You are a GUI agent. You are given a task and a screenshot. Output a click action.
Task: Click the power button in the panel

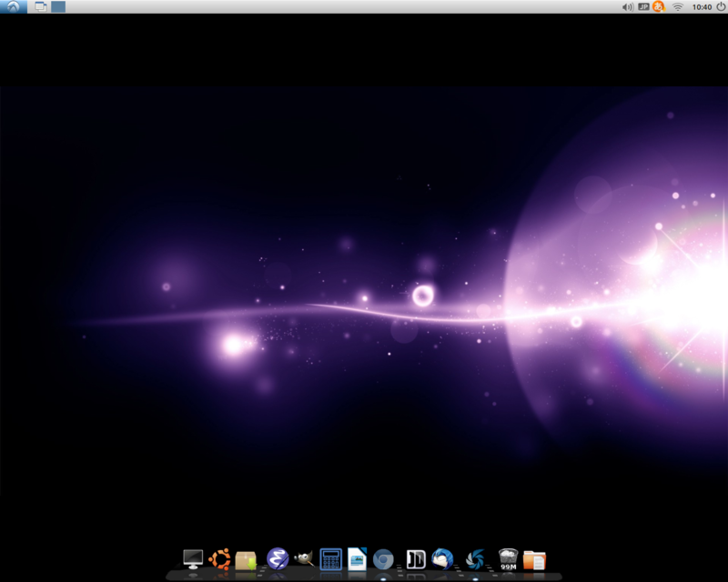tap(720, 7)
